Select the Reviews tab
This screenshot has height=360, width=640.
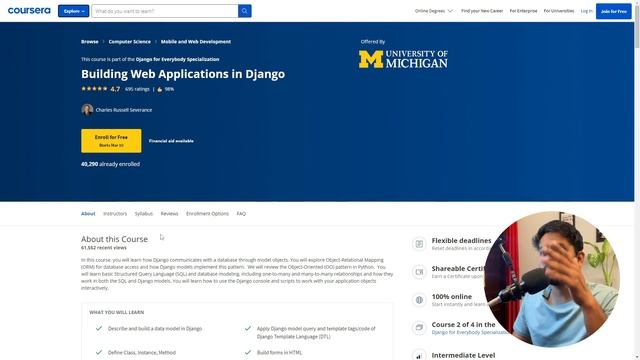169,213
